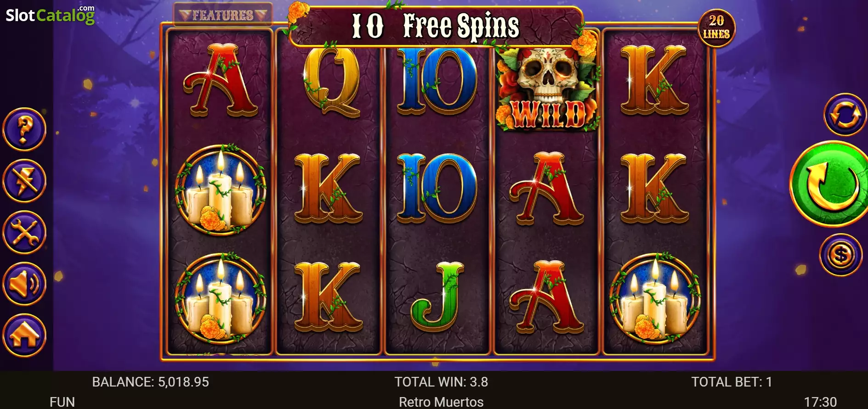Toggle the autoplay circular arrows button
The height and width of the screenshot is (409, 868).
845,115
